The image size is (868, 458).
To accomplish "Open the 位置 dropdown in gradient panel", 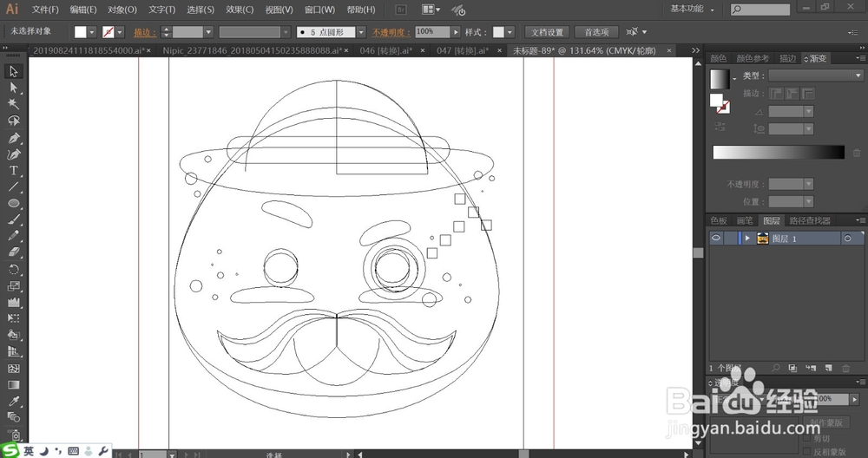I will click(809, 201).
